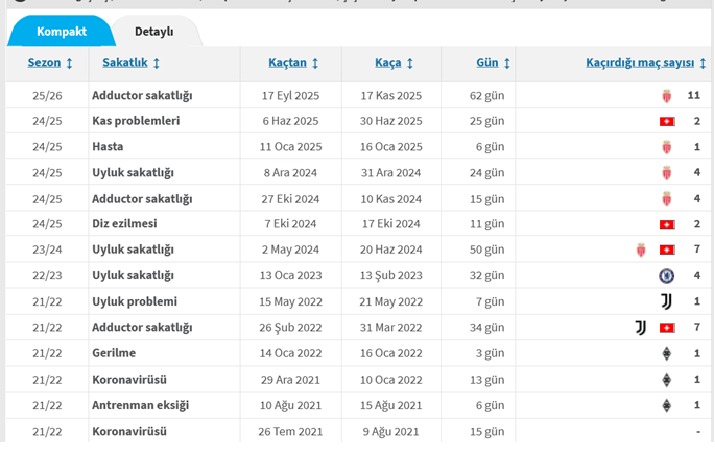Switch to the Detaylı tab
715x454 pixels.
click(154, 32)
